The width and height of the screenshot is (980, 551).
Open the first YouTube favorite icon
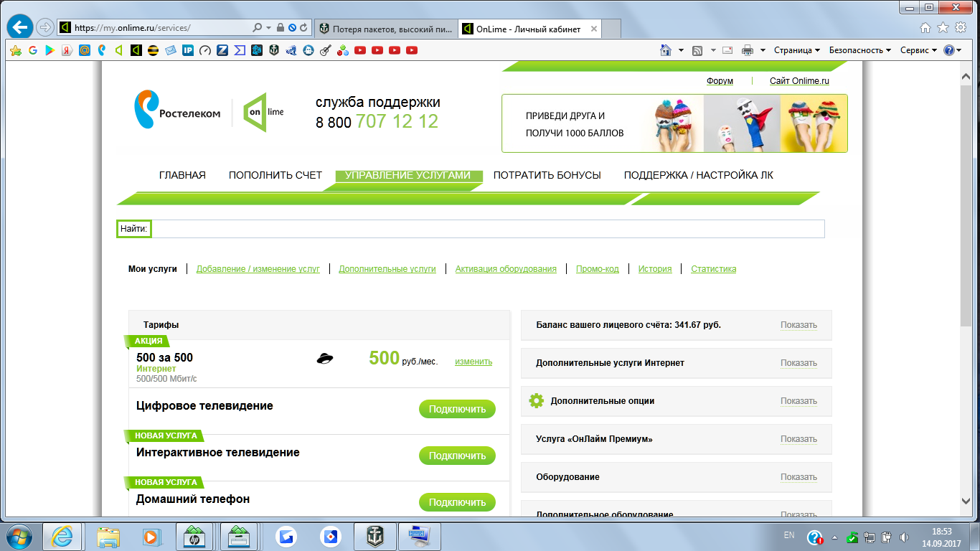[359, 50]
